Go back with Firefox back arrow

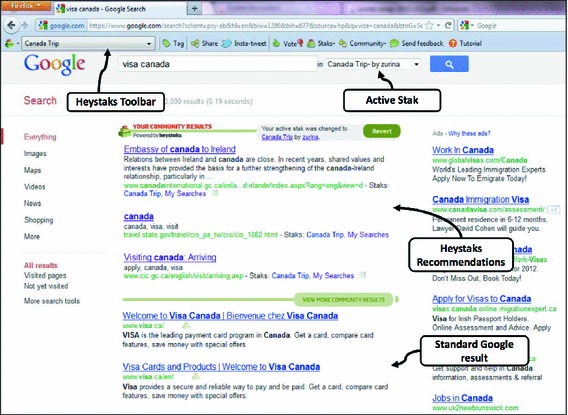click(x=11, y=25)
